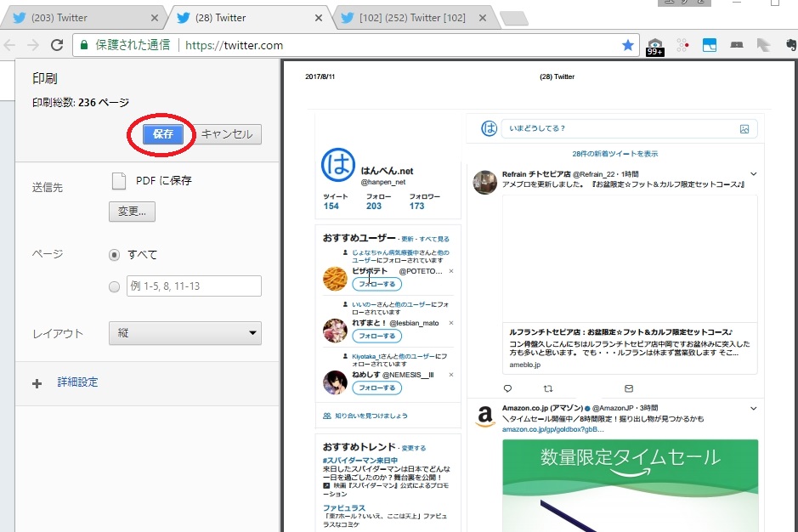Viewport: 798px width, 532px height.
Task: Open the ファビュラス trend
Action: (344, 507)
